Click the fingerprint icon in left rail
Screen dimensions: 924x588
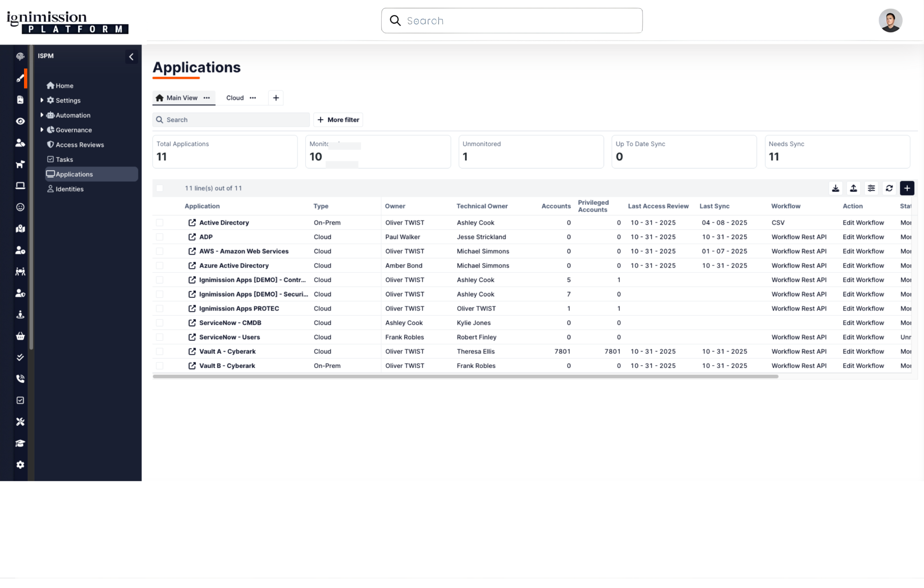click(20, 56)
